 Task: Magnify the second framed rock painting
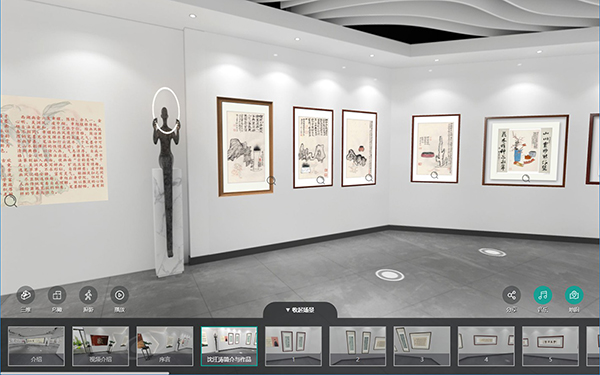(x=321, y=180)
